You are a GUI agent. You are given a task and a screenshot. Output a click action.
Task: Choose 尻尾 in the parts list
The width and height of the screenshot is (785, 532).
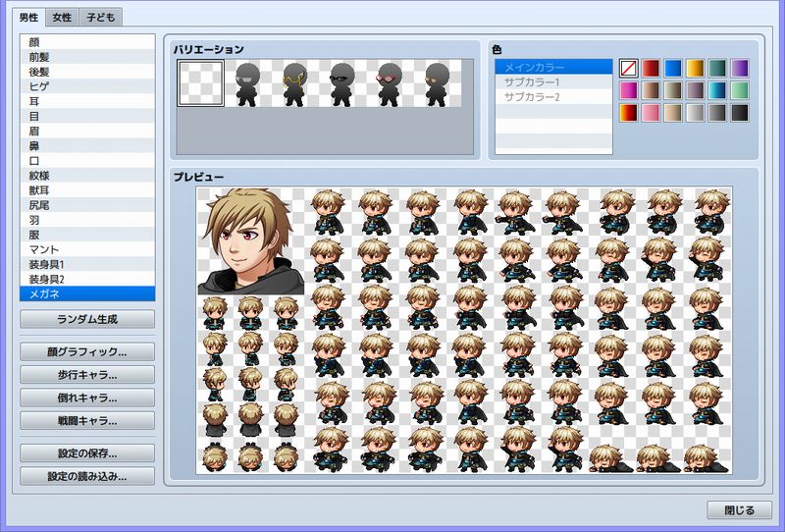87,205
